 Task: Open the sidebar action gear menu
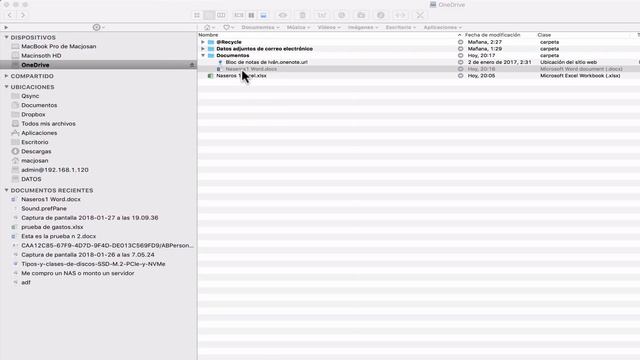coord(98,27)
